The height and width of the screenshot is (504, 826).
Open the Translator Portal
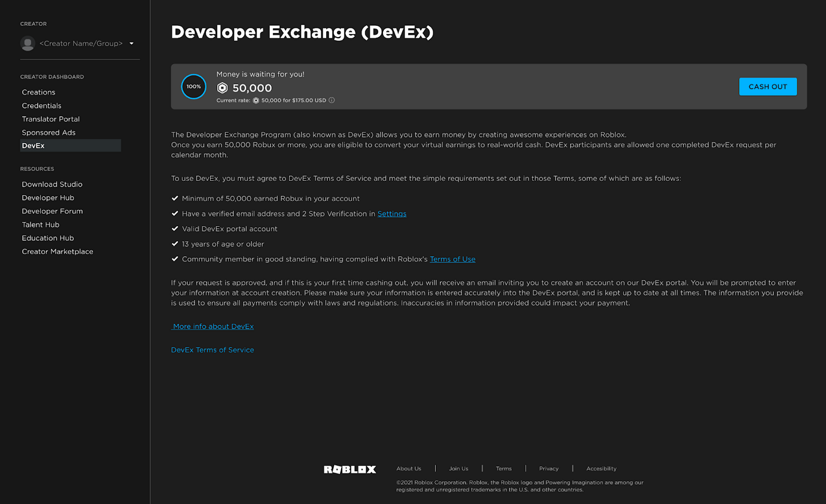point(50,119)
